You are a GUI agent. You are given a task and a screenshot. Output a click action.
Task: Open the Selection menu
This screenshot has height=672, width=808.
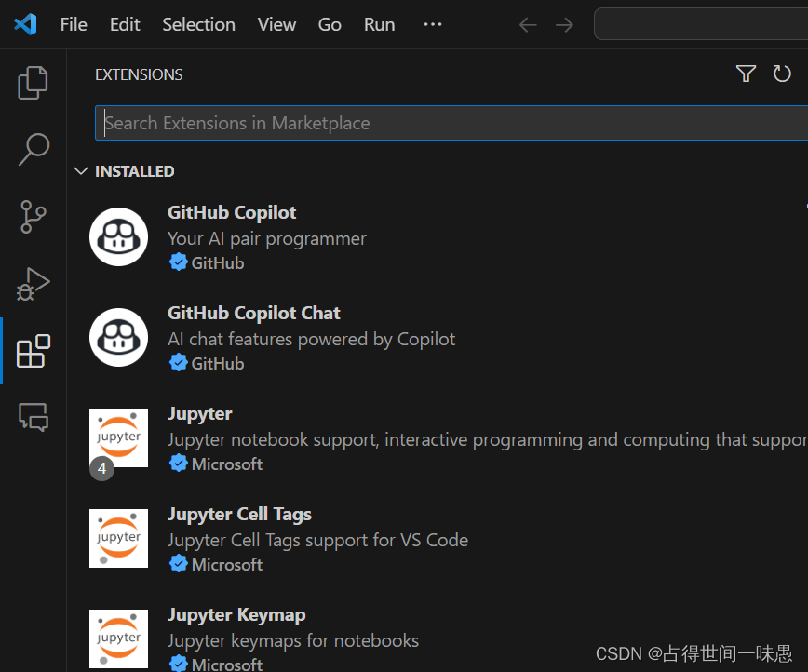click(x=198, y=24)
